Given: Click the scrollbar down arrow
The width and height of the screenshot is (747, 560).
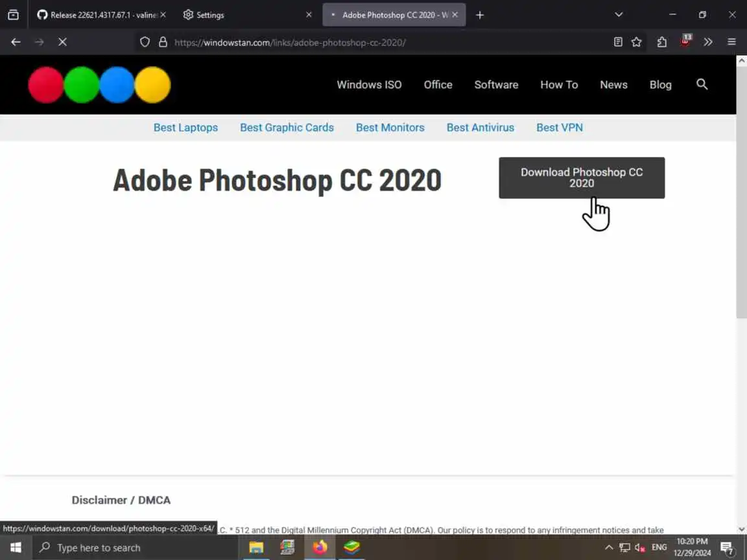Looking at the screenshot, I should tap(742, 529).
